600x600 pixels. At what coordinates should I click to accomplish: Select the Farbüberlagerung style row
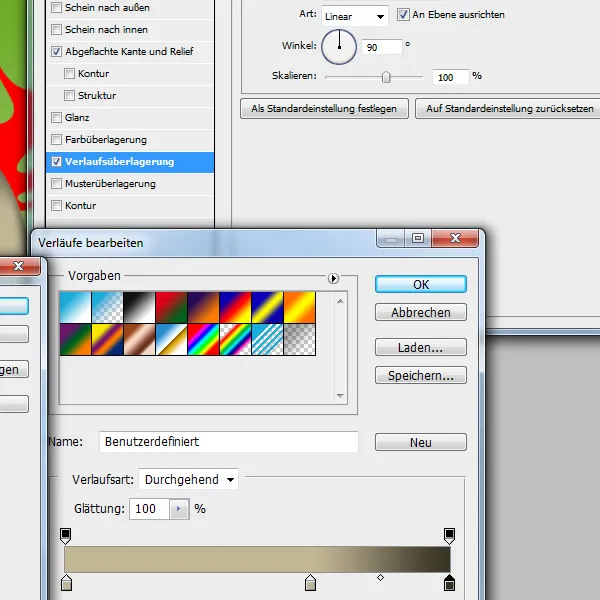point(130,139)
